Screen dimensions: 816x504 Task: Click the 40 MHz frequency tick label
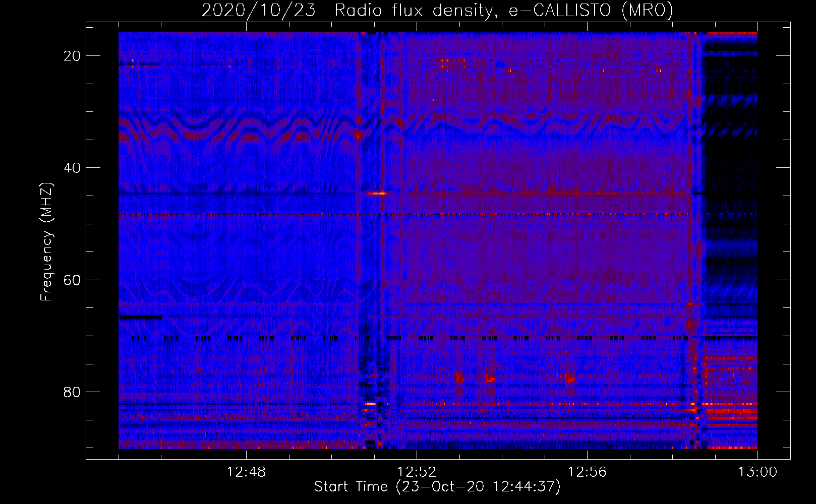tap(73, 168)
